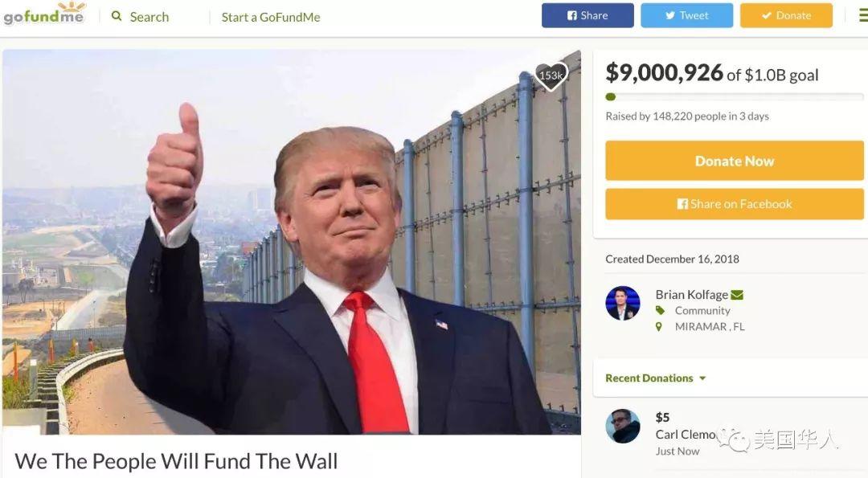The height and width of the screenshot is (478, 868).
Task: Click Carl's donor avatar
Action: pyautogui.click(x=623, y=426)
